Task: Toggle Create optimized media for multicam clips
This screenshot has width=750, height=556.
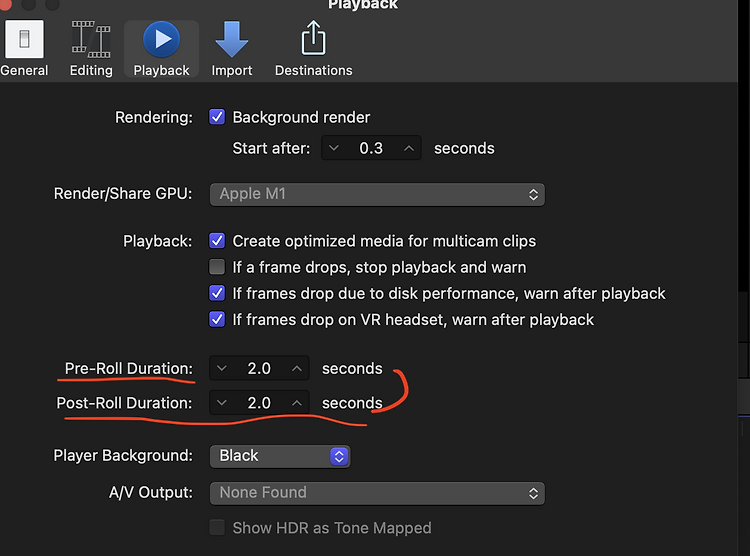Action: coord(217,241)
